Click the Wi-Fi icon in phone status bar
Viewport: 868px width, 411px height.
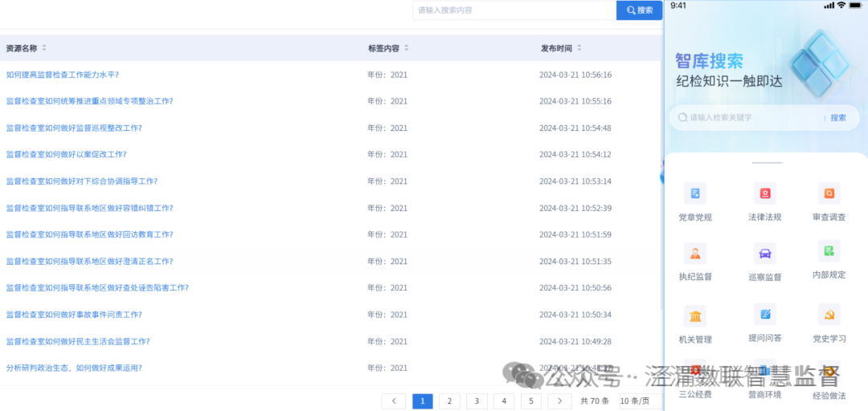point(841,5)
